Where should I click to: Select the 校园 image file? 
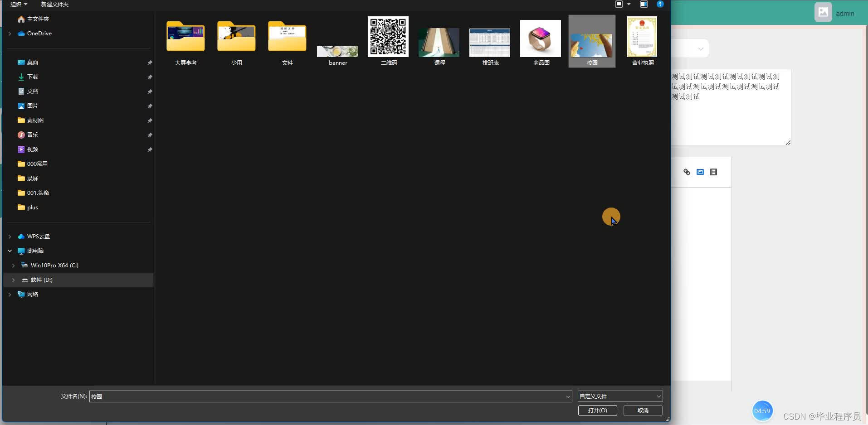point(592,41)
